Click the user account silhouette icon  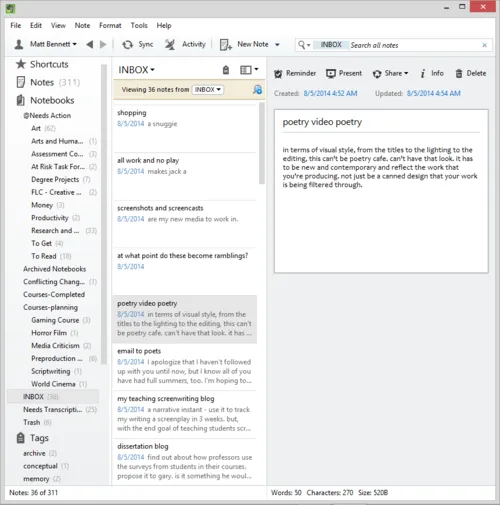(x=19, y=44)
